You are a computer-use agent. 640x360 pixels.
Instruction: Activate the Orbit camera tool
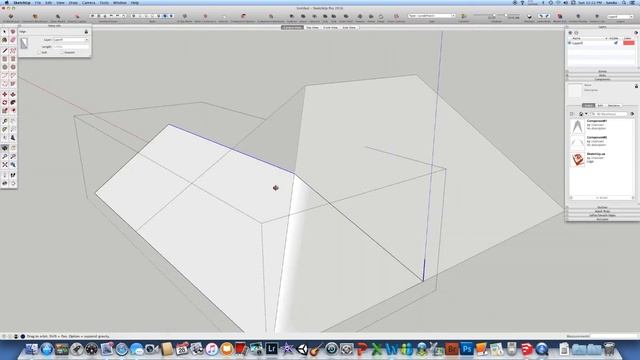(4, 148)
